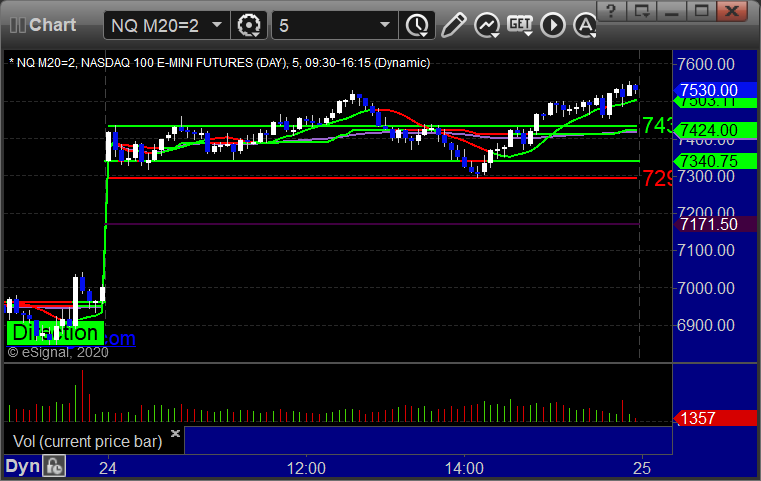Select the pencil drawing tools icon

pos(453,25)
